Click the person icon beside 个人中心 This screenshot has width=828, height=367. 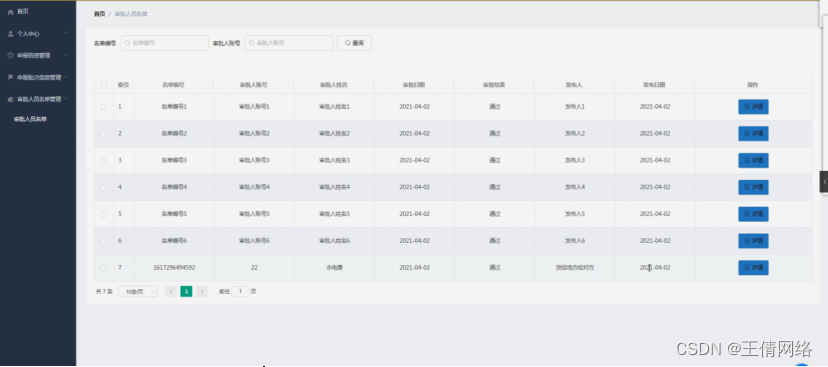click(11, 34)
